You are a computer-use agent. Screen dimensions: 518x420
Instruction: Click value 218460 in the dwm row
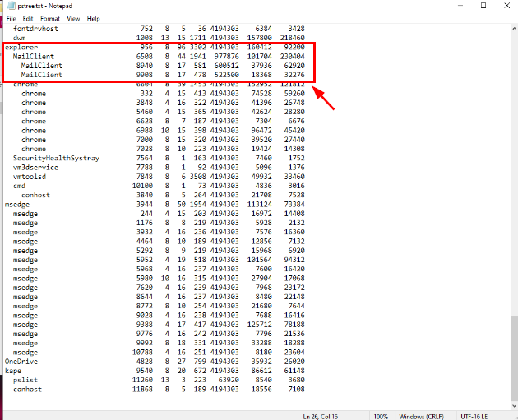point(293,38)
